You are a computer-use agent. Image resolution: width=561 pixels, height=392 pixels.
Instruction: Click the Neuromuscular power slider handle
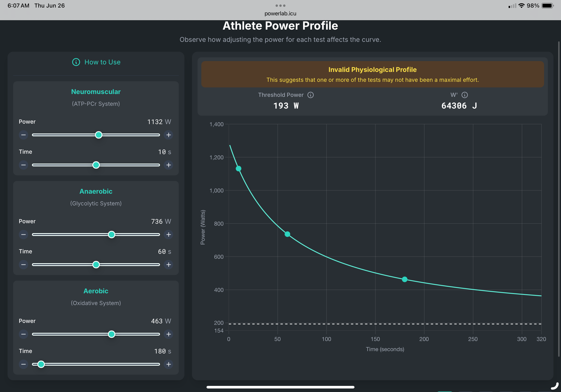coord(98,135)
